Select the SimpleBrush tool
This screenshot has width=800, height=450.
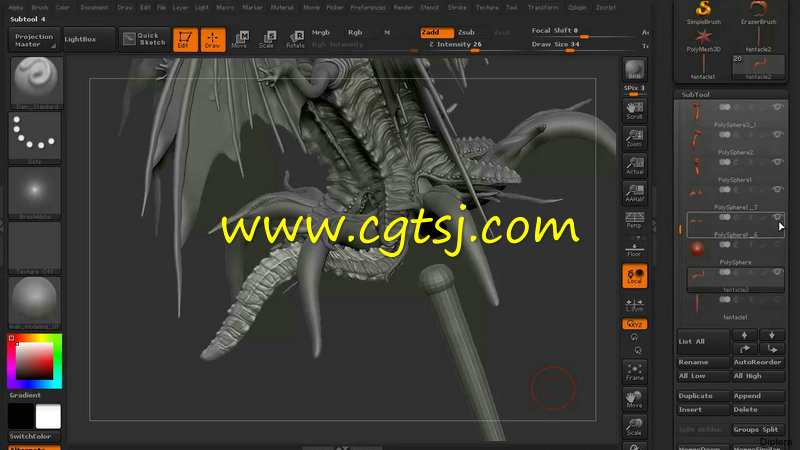[x=703, y=13]
